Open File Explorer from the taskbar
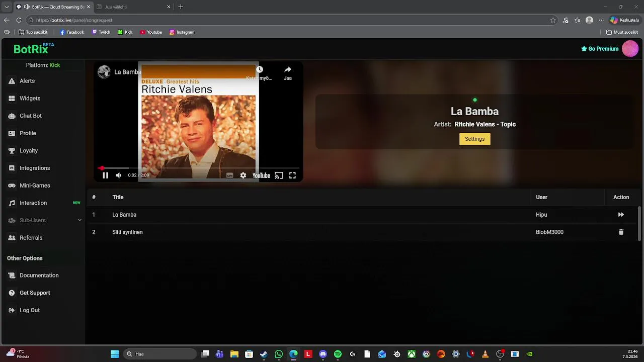The width and height of the screenshot is (644, 362). (x=234, y=354)
